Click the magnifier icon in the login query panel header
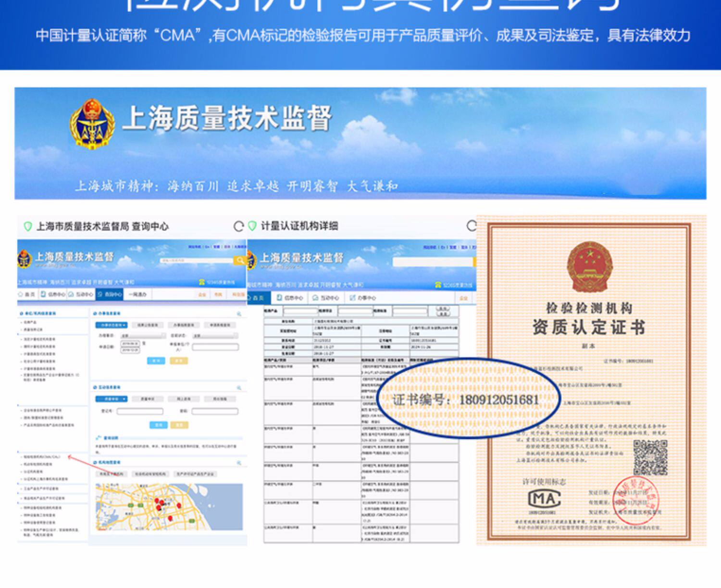 pos(239,388)
